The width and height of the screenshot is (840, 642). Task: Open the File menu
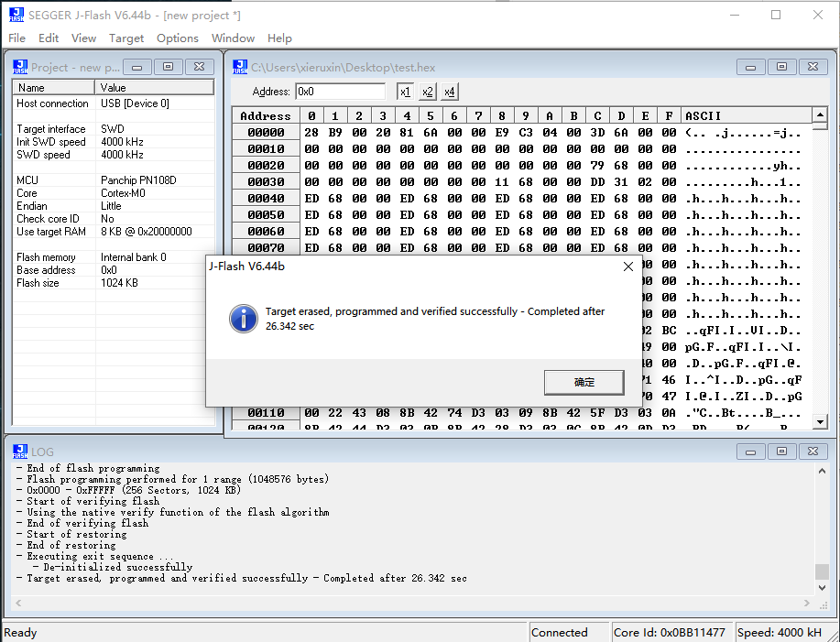(x=16, y=38)
